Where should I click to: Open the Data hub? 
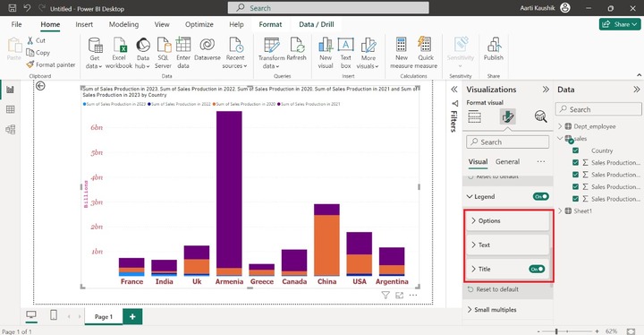click(143, 53)
